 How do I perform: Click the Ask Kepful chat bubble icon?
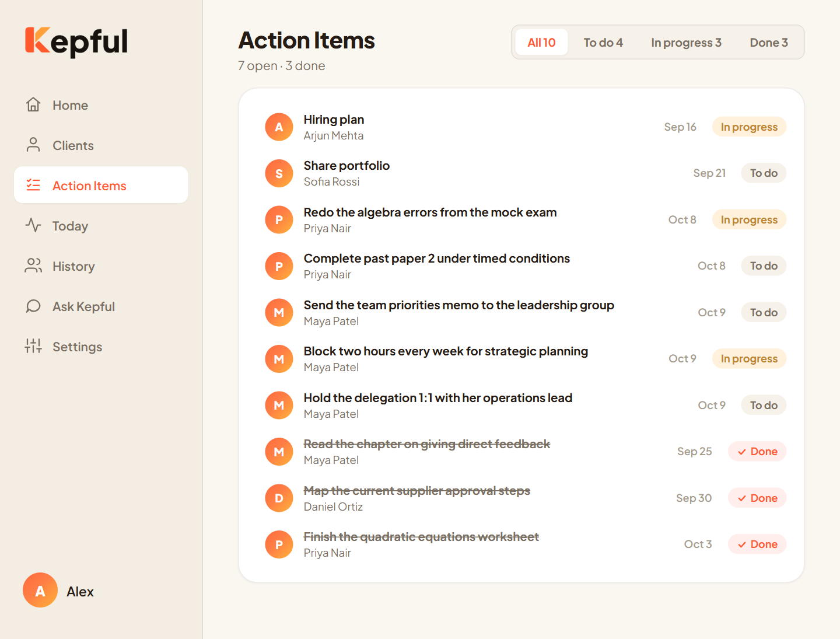[x=33, y=306]
